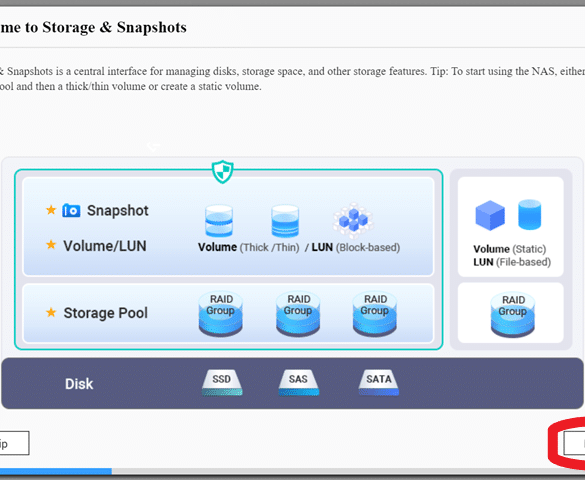Click the 'LUN (Block-based)' caption
The width and height of the screenshot is (585, 480).
coord(356,247)
